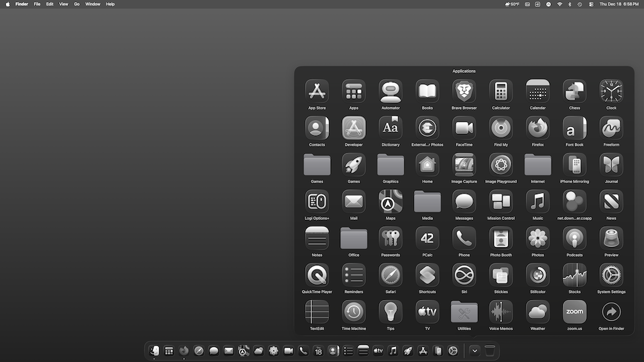Launch Podcasts from the Applications grid

coord(574,238)
